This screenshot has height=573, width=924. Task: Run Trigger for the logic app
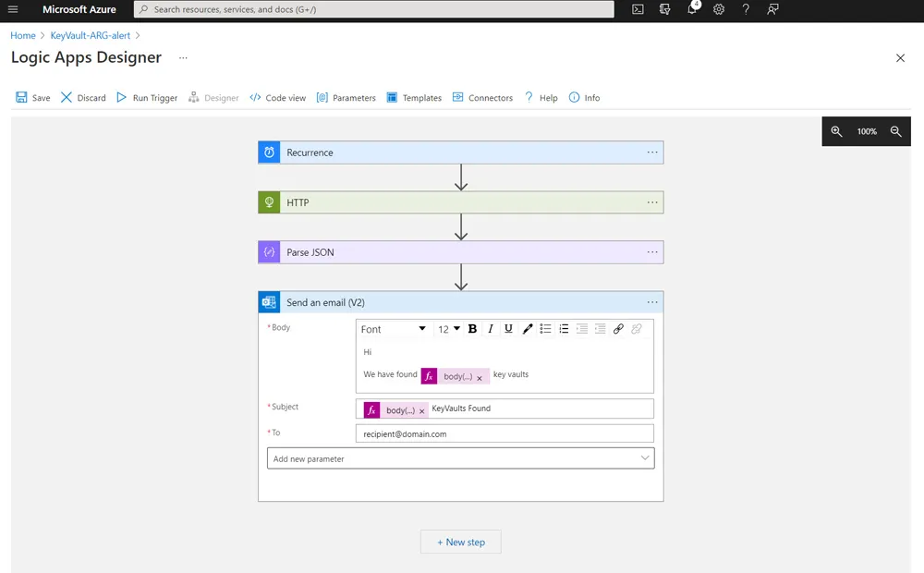pyautogui.click(x=147, y=98)
